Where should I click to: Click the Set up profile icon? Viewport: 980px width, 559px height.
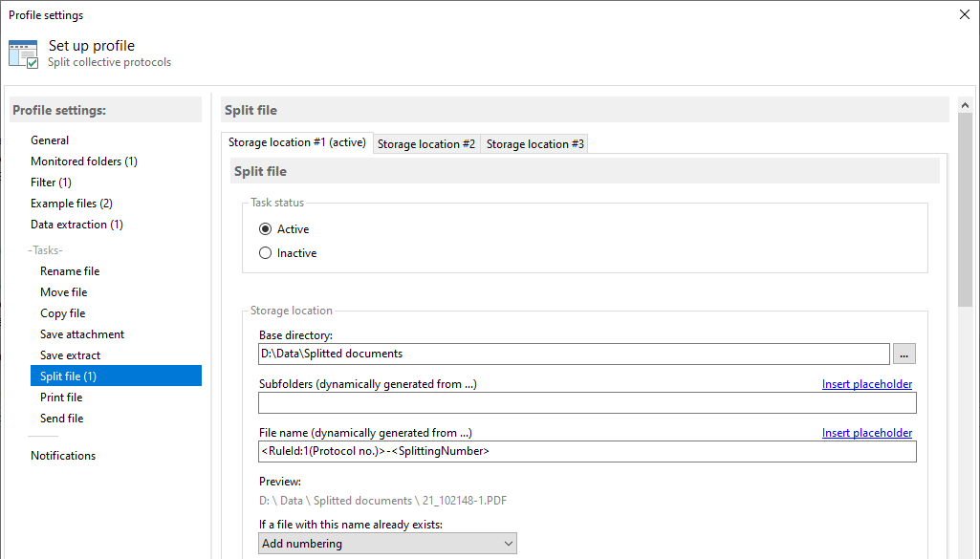tap(23, 53)
